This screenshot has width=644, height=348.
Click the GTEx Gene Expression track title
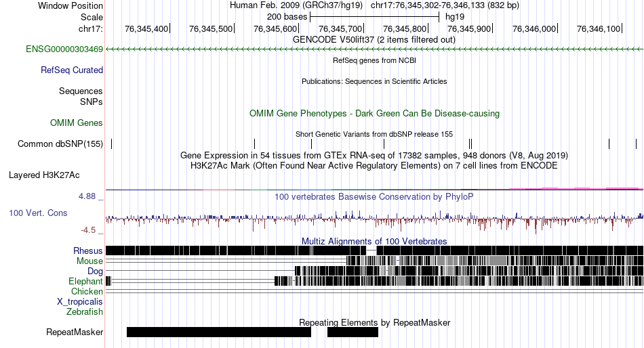[x=374, y=156]
